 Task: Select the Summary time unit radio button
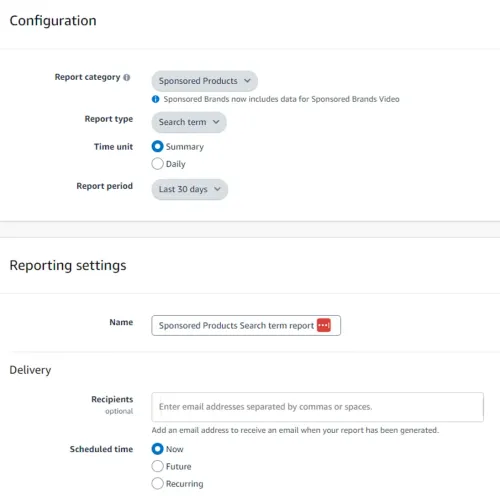point(157,147)
